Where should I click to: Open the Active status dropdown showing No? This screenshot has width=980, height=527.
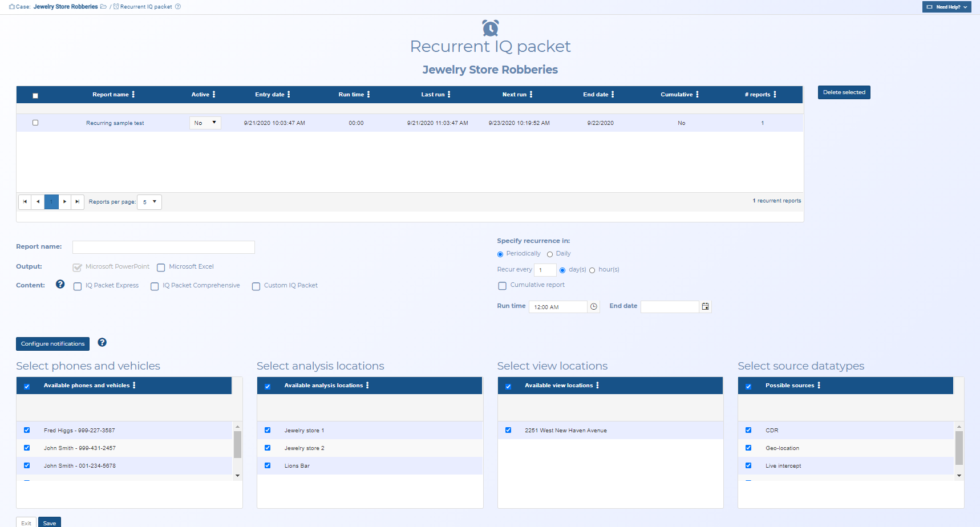tap(205, 122)
